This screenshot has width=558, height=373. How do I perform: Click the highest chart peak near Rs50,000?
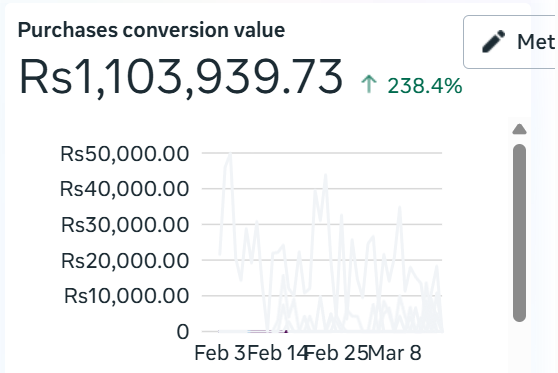[x=231, y=153]
